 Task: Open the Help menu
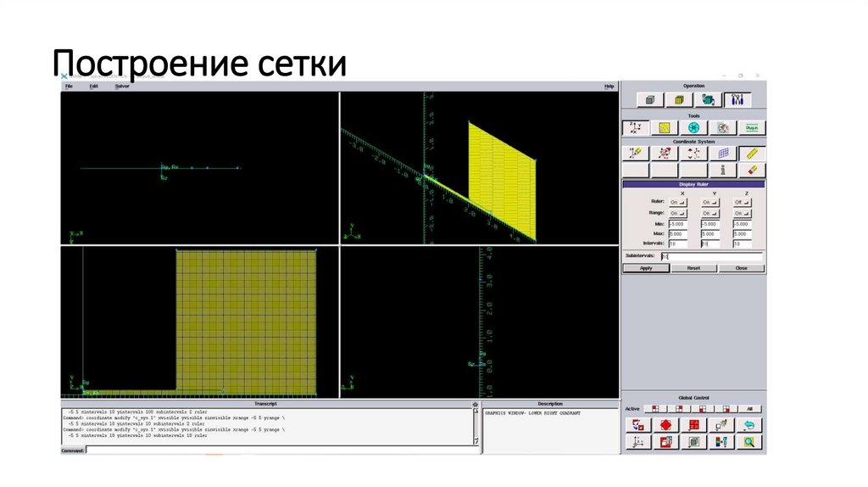(x=609, y=87)
